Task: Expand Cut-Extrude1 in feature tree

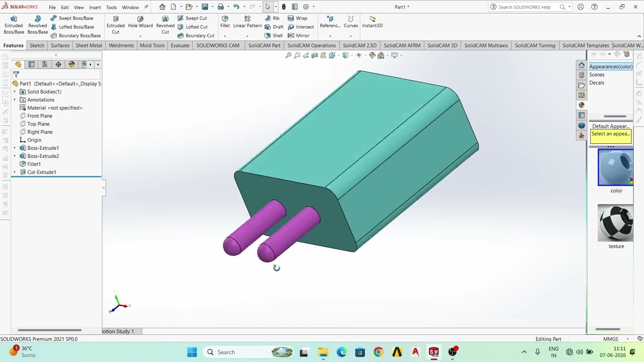Action: 15,172
